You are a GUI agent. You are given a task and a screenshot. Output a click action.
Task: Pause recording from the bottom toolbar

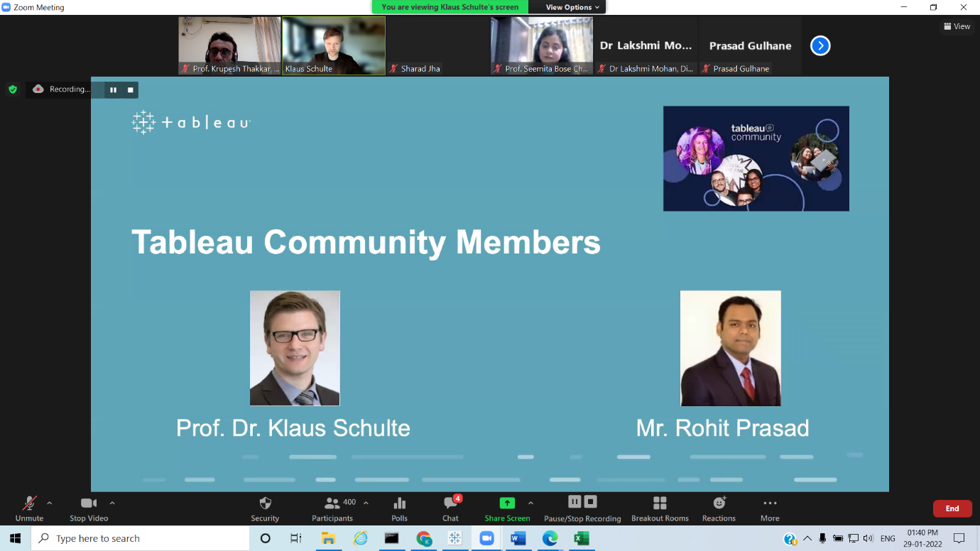tap(575, 502)
